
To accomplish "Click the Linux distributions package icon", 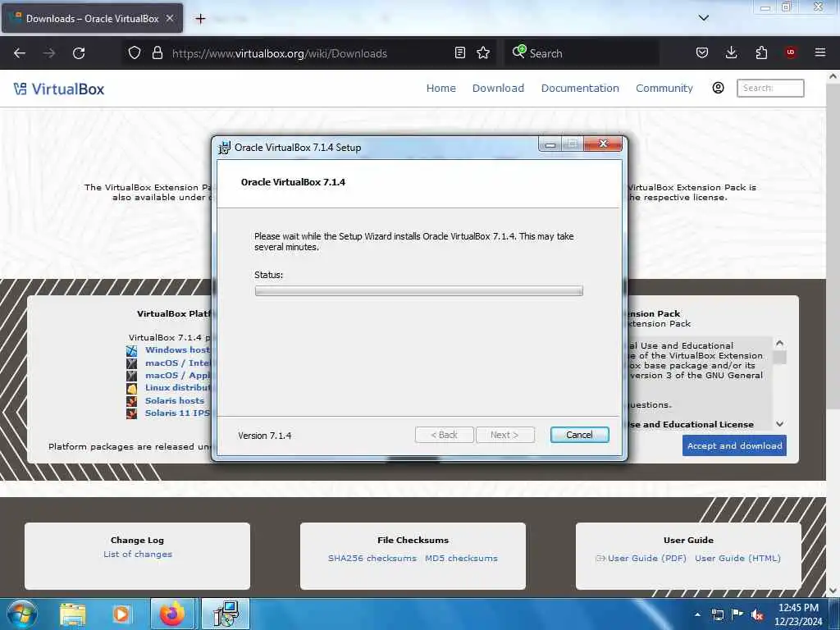I will [132, 388].
